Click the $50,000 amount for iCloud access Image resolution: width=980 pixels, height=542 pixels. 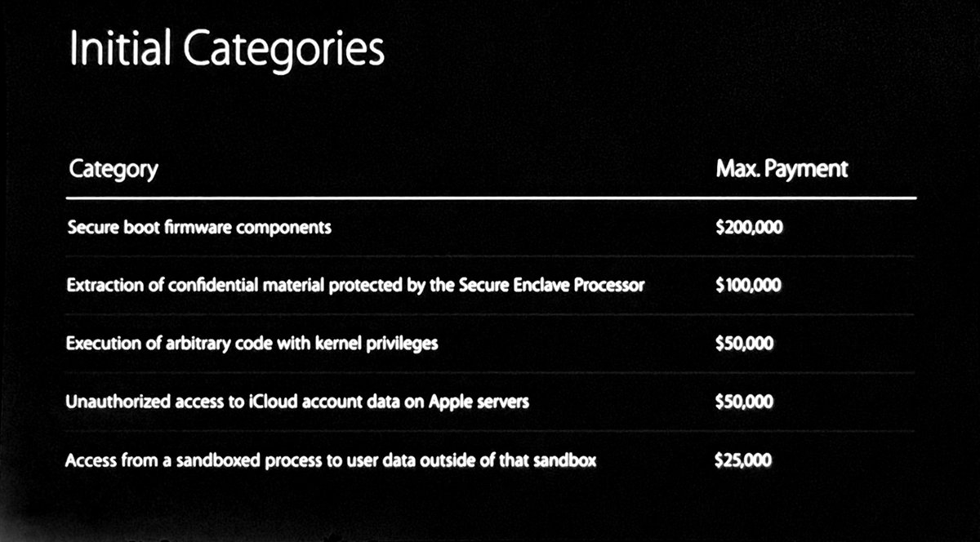click(744, 402)
